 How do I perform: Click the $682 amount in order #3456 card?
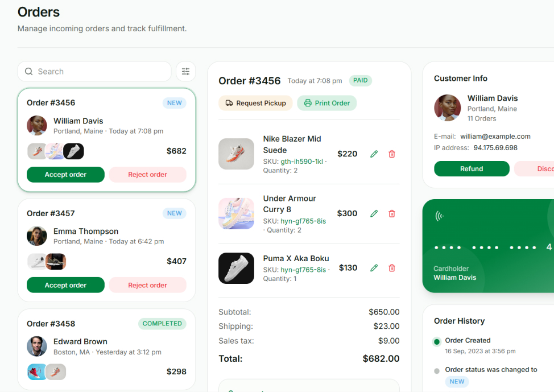pos(176,151)
